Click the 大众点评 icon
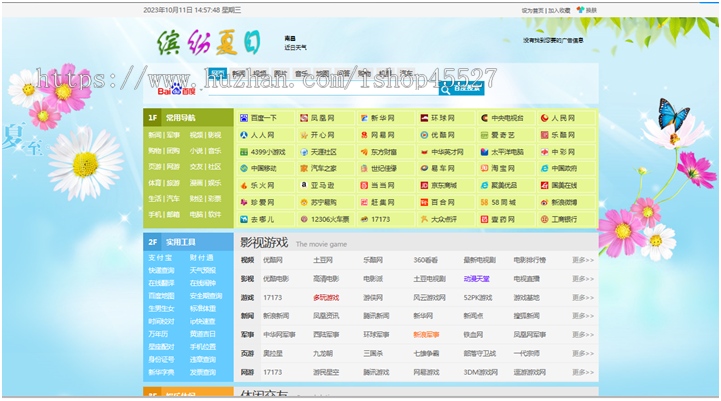Viewport: 721px width, 401px height. tap(424, 219)
